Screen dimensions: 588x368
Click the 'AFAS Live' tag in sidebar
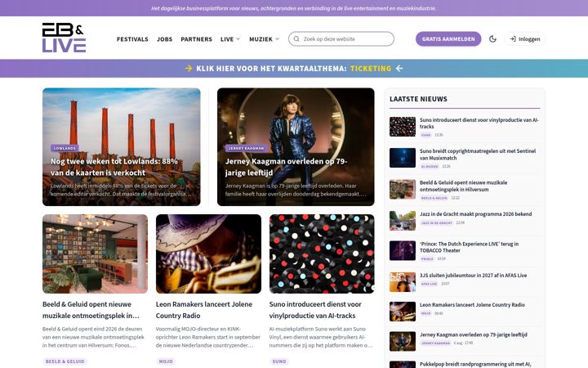click(430, 284)
